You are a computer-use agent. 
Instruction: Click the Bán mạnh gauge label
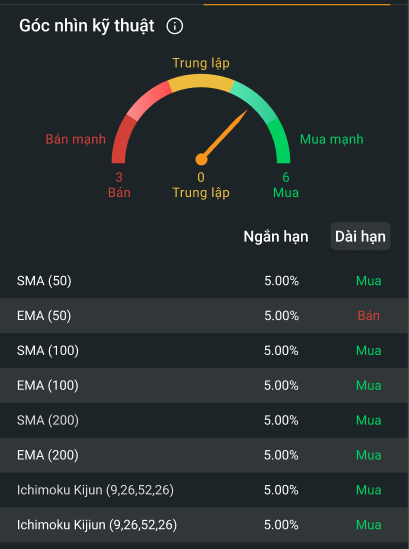(76, 139)
